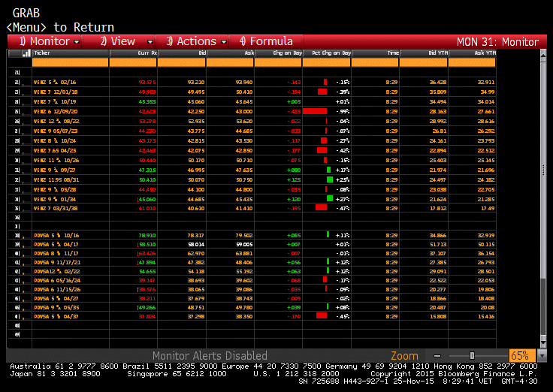Select the 2) View menu

point(118,41)
